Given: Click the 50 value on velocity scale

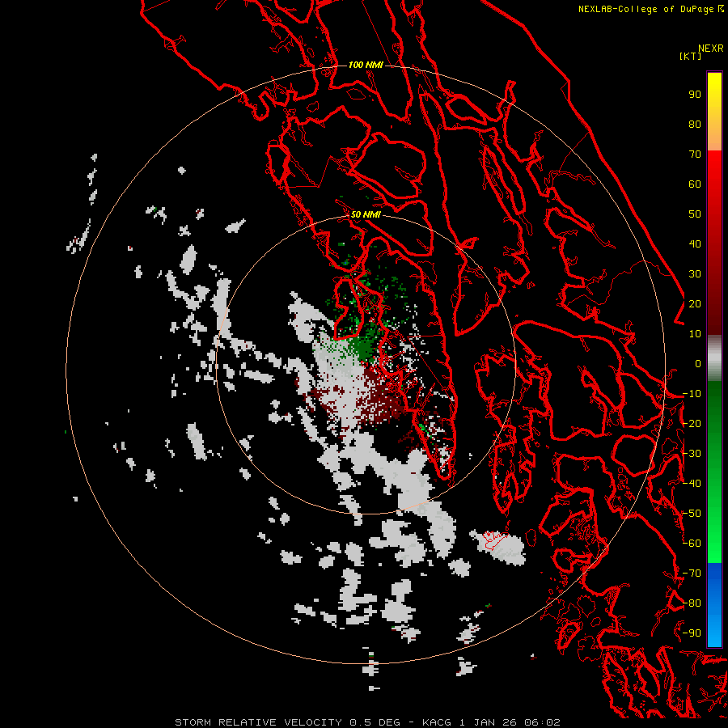Looking at the screenshot, I should pos(695,214).
